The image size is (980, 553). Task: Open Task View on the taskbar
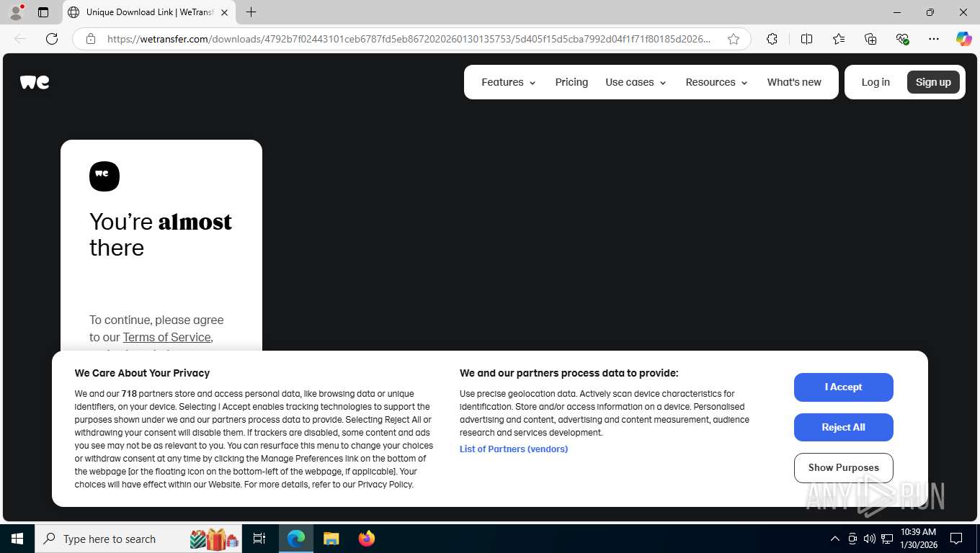tap(259, 539)
